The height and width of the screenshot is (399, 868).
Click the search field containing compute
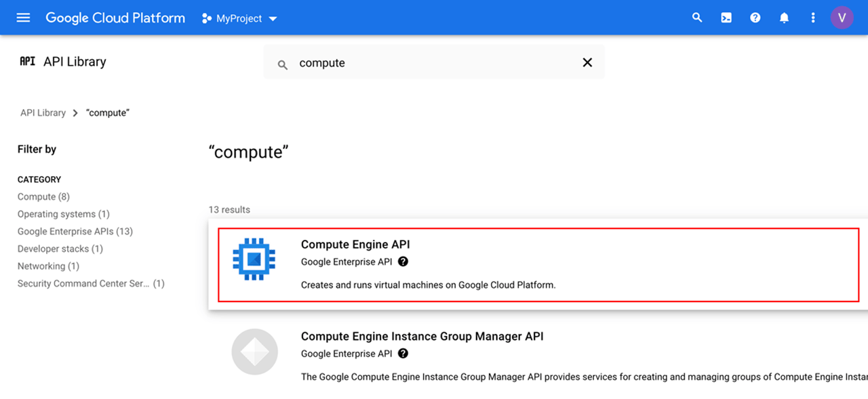pyautogui.click(x=434, y=62)
